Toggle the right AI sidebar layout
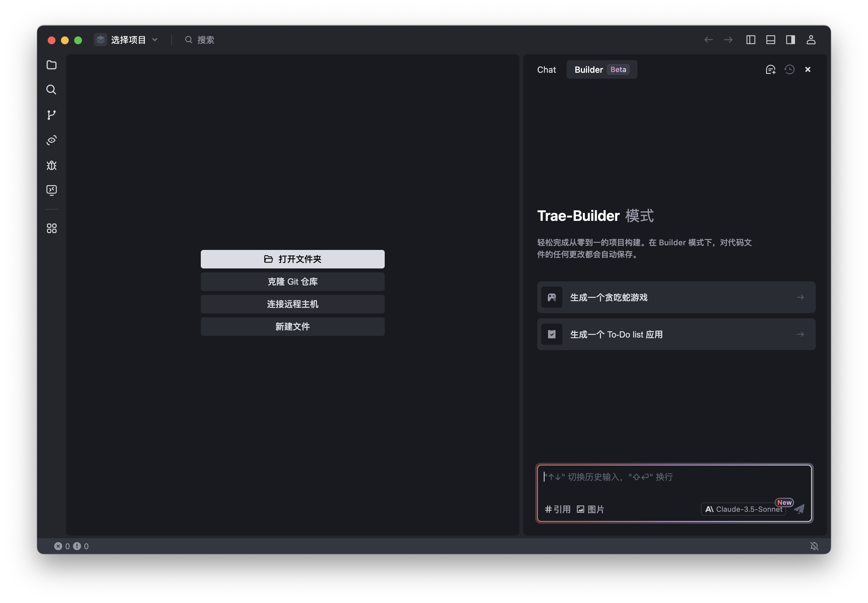The width and height of the screenshot is (868, 603). [791, 40]
